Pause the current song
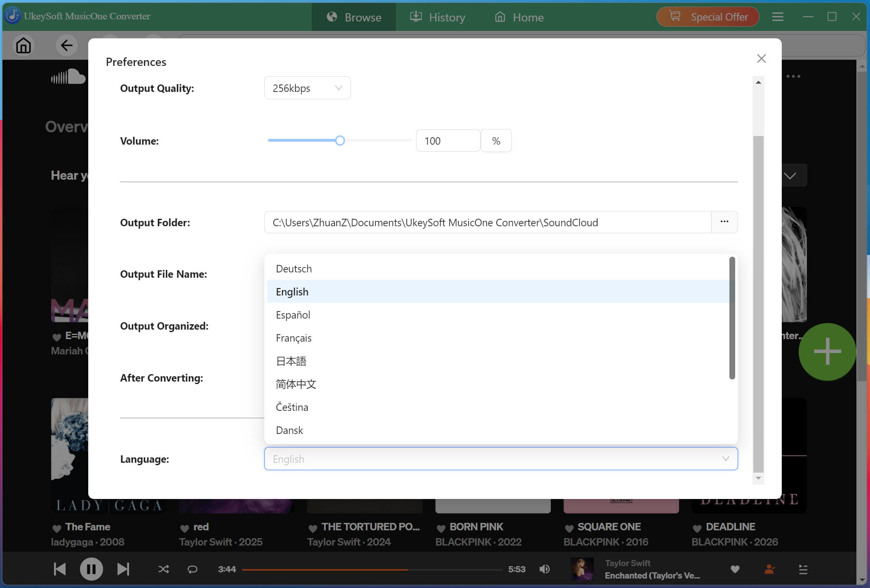Screen dimensions: 870x588 coord(91,569)
